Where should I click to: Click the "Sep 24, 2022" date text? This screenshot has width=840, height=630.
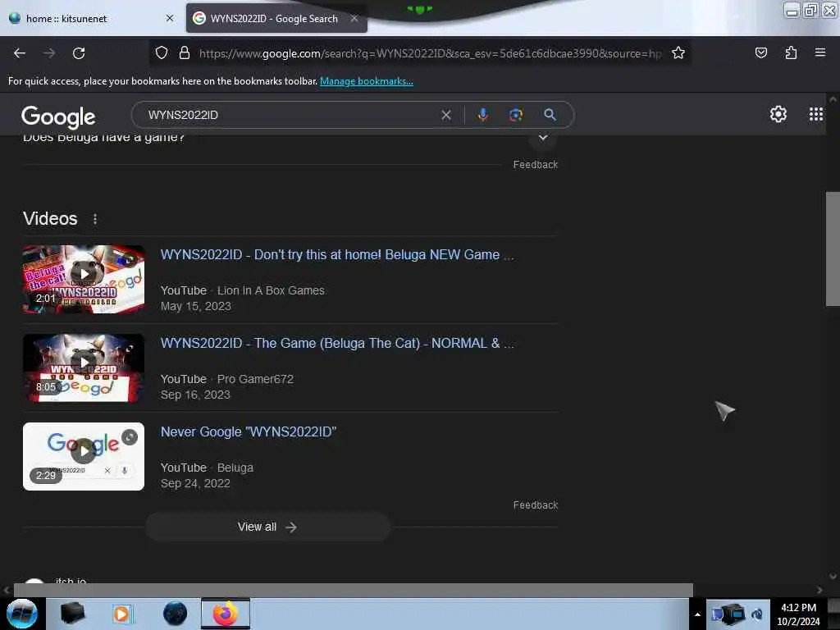[195, 483]
